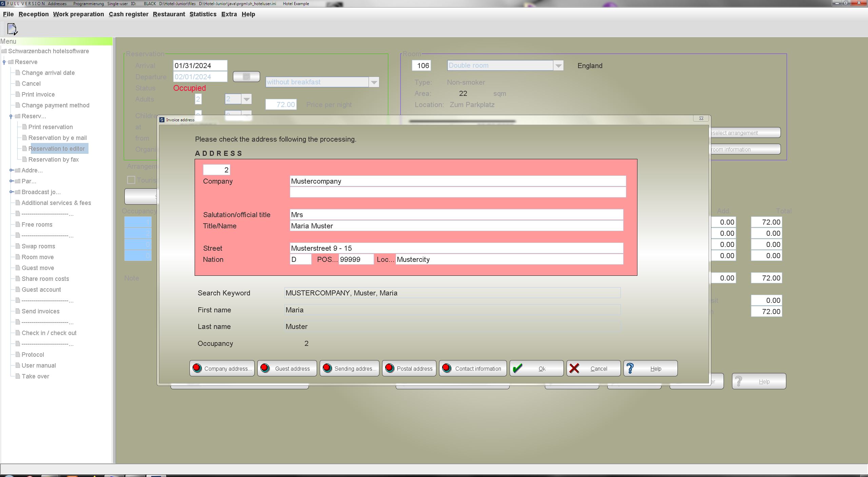Click the red dot on Company address button
The image size is (868, 477).
coord(197,368)
